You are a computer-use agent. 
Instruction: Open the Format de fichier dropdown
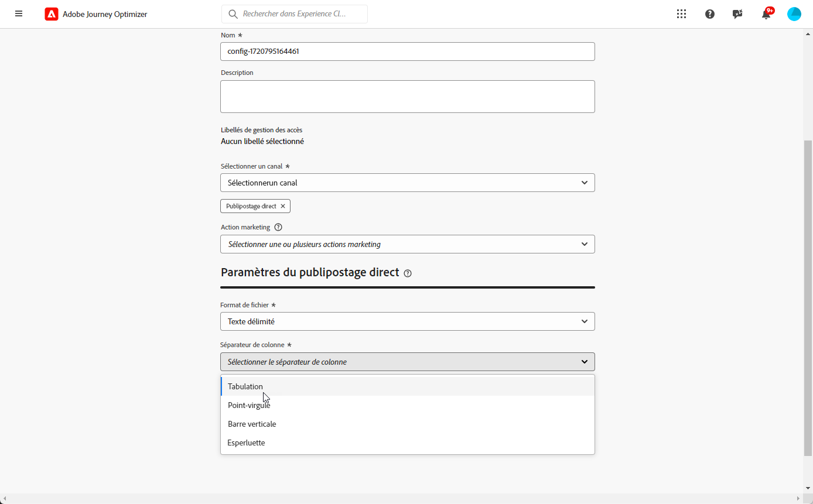coord(408,321)
